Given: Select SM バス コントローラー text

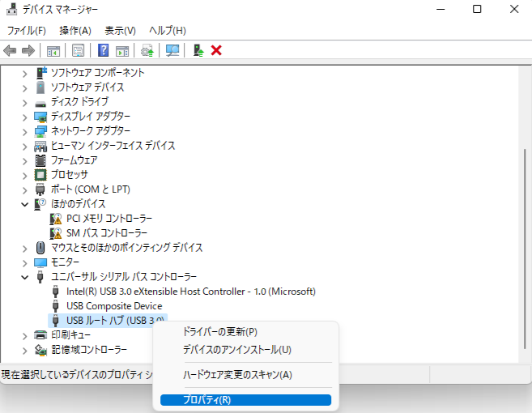Looking at the screenshot, I should 107,233.
